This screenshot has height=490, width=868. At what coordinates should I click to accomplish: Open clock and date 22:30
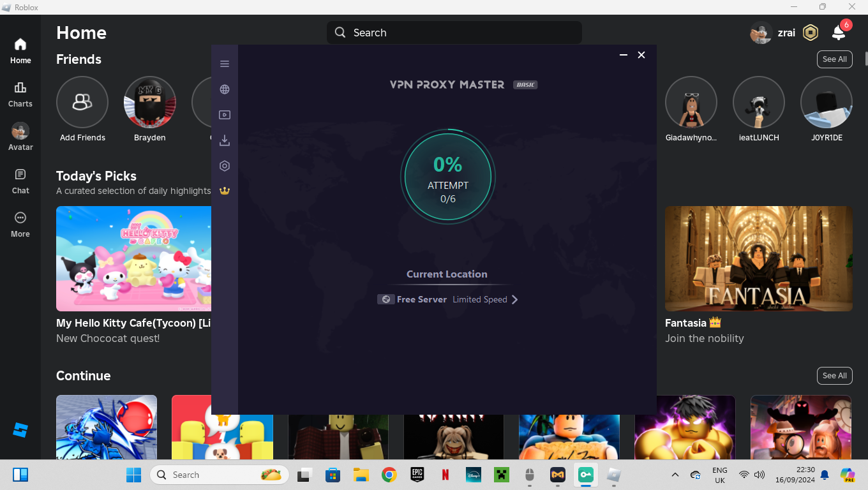tap(795, 475)
